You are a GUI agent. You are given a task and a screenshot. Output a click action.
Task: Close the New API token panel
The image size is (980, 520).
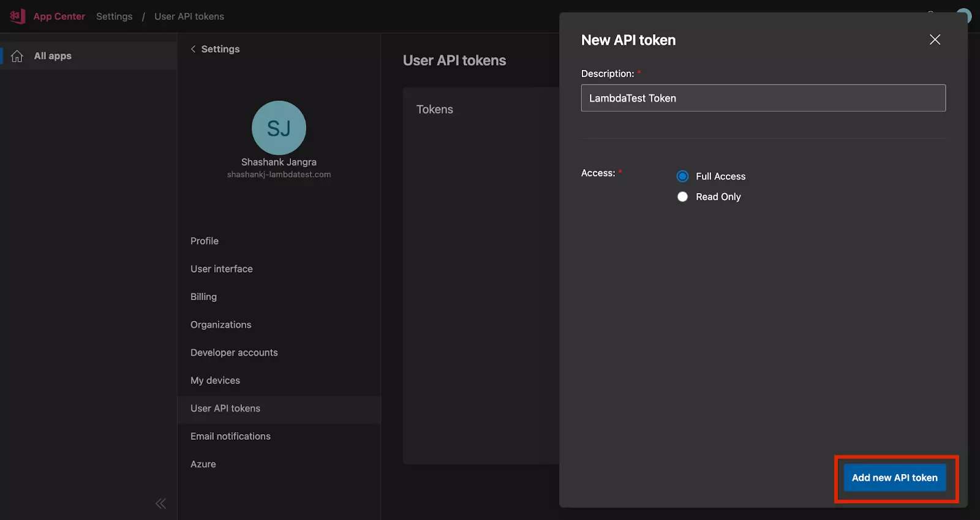pyautogui.click(x=935, y=40)
